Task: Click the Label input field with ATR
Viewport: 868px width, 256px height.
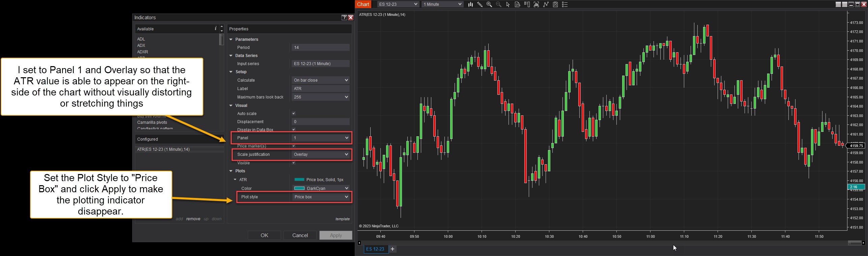Action: pyautogui.click(x=320, y=89)
